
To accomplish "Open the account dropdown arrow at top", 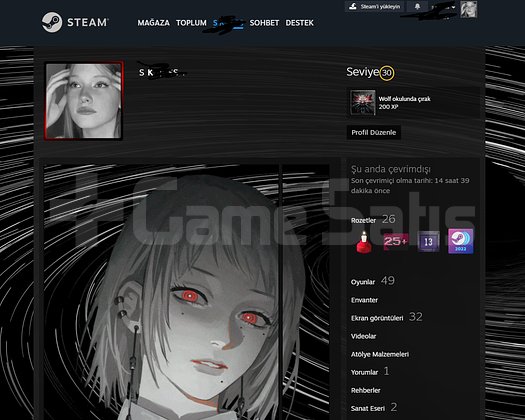I will pyautogui.click(x=453, y=7).
